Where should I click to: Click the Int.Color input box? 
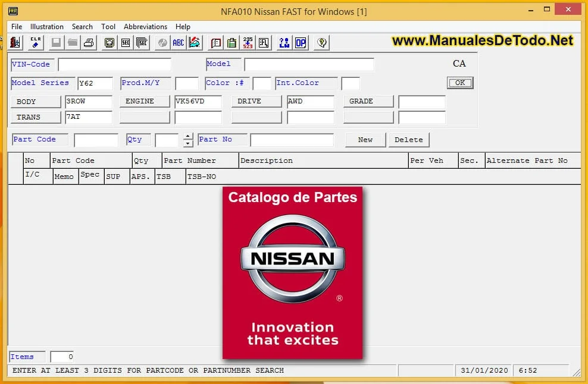(x=351, y=83)
